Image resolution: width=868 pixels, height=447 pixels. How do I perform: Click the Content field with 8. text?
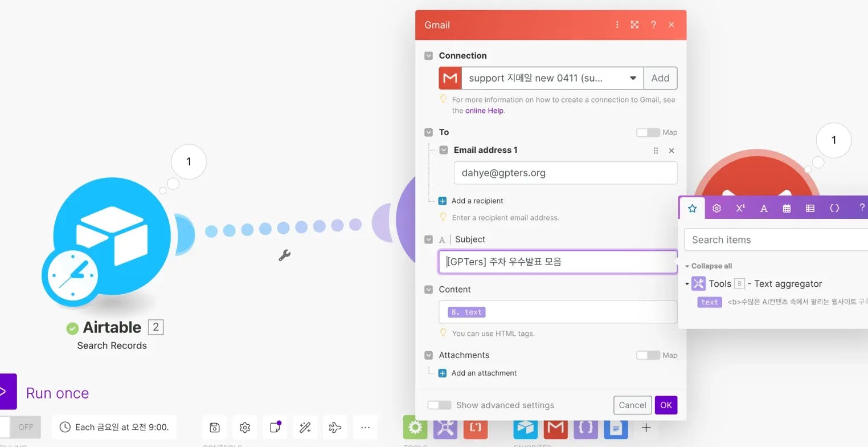(x=558, y=312)
